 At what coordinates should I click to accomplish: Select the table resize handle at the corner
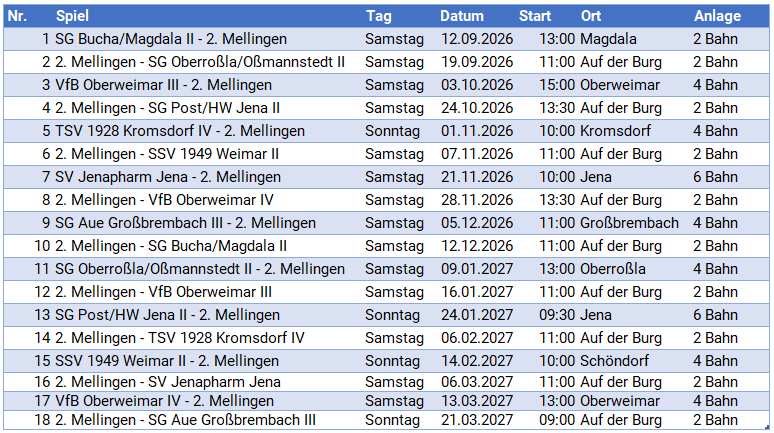pyautogui.click(x=768, y=428)
